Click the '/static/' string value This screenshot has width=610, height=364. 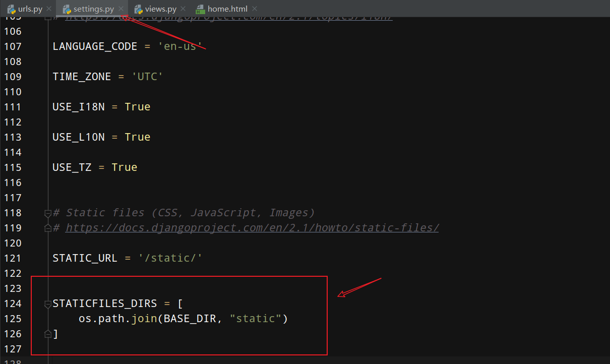170,258
